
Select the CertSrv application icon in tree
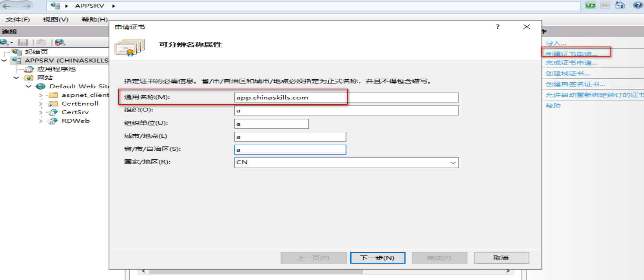click(x=53, y=112)
